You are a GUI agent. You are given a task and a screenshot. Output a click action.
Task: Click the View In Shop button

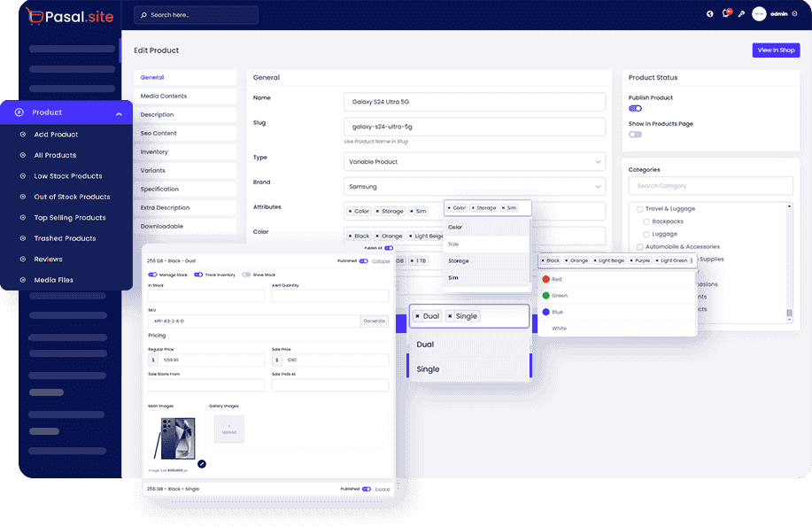pos(776,50)
